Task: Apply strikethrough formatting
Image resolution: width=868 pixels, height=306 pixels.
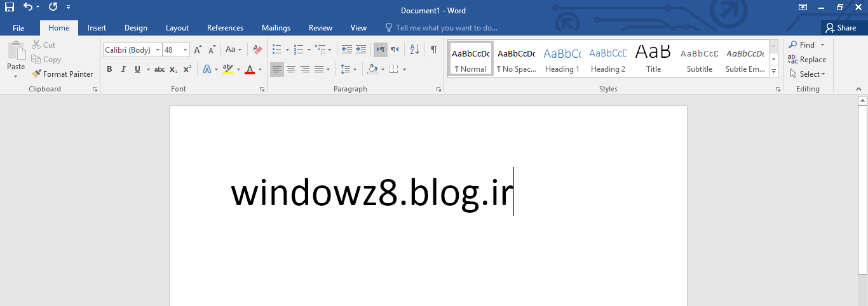Action: click(x=159, y=69)
